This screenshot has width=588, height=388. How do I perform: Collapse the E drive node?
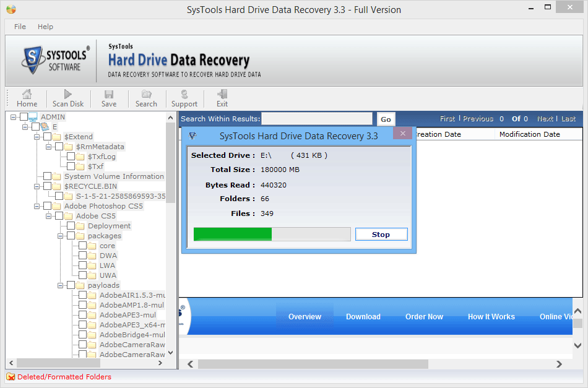pos(25,127)
